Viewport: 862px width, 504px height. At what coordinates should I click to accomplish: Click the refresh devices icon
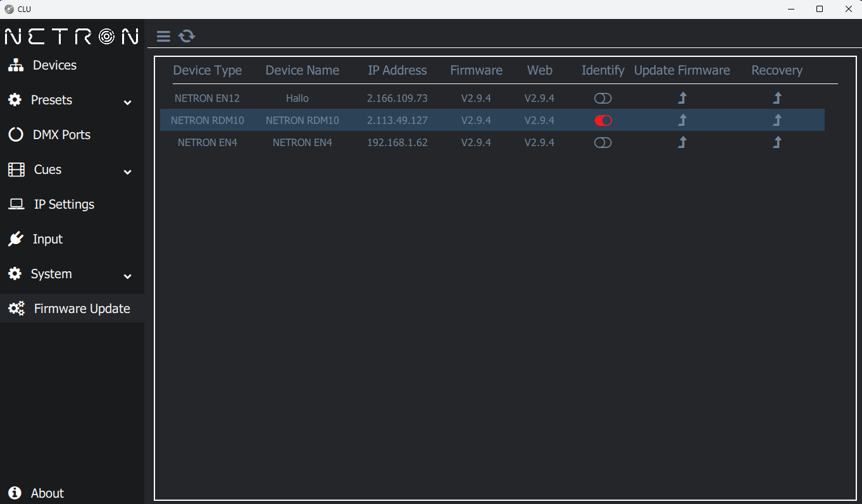coord(187,37)
